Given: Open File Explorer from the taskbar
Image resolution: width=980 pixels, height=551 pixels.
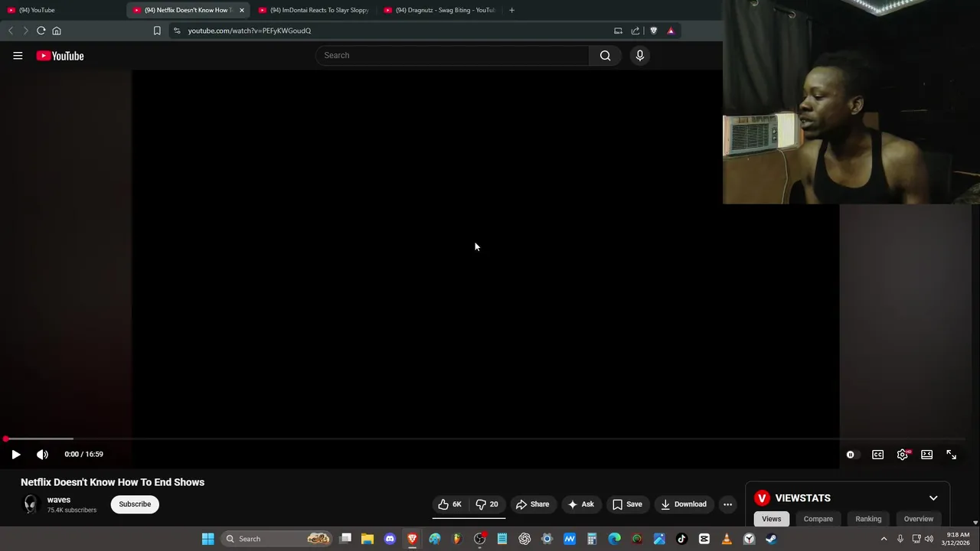Looking at the screenshot, I should click(x=367, y=539).
